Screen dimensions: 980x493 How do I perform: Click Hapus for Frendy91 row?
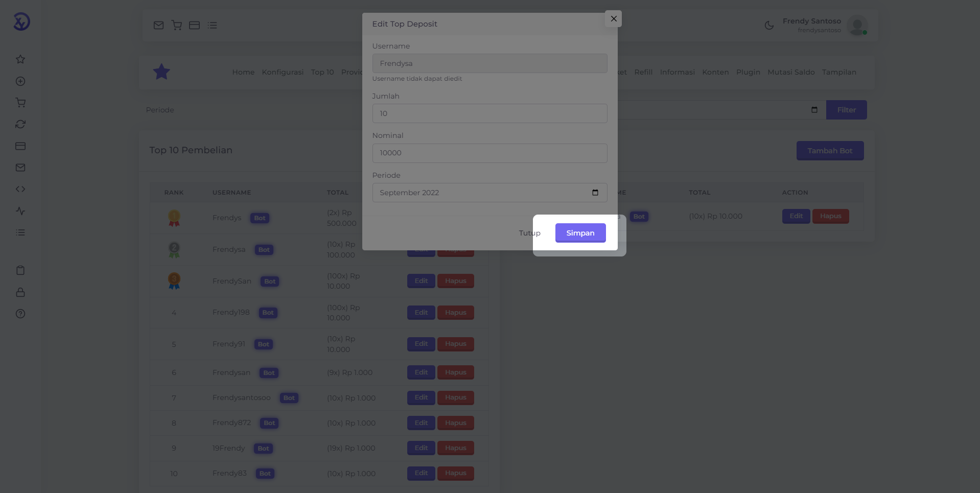coord(455,344)
